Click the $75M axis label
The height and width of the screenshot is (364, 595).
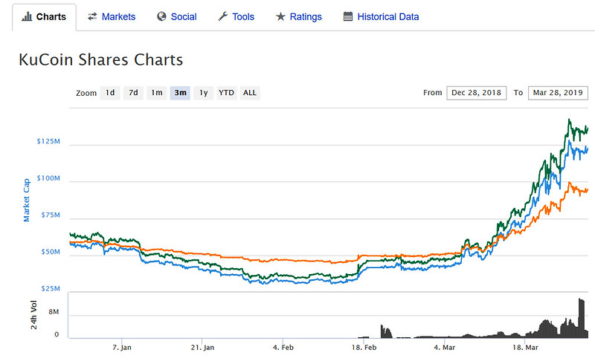click(51, 215)
